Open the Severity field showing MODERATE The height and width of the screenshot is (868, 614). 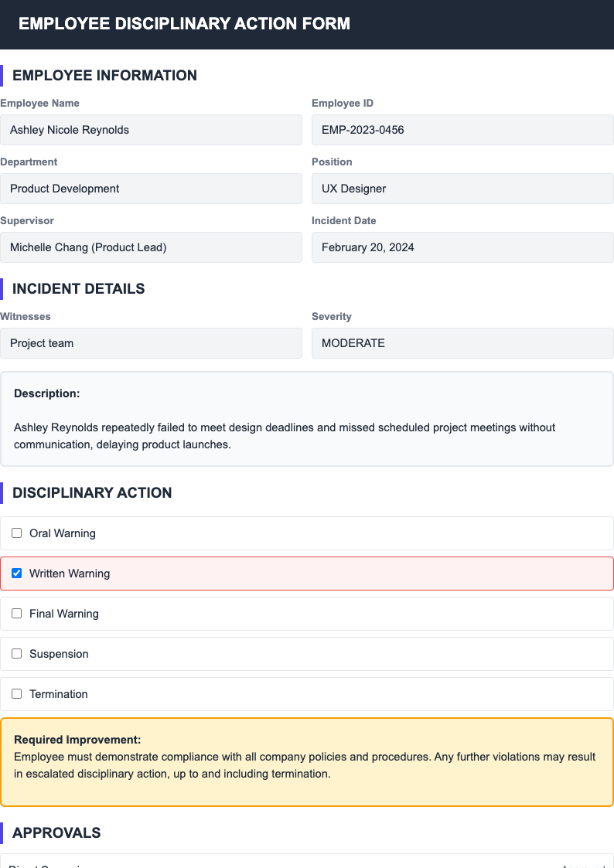coord(462,342)
